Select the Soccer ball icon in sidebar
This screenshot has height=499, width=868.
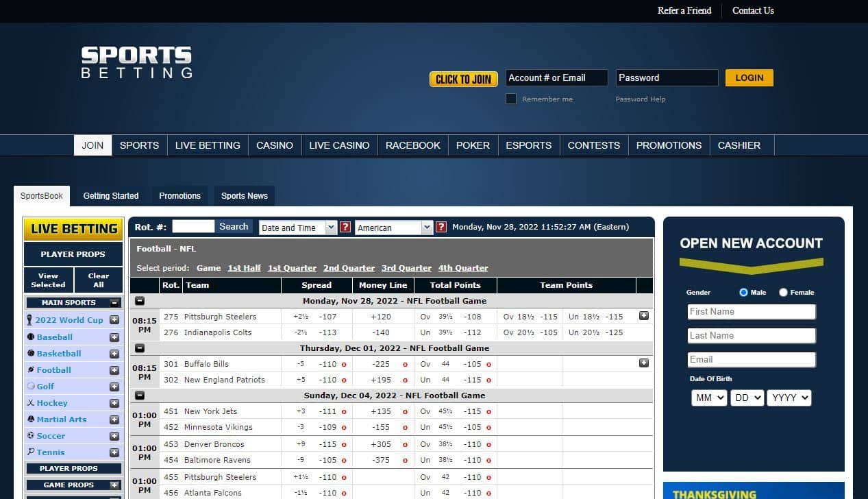(30, 436)
